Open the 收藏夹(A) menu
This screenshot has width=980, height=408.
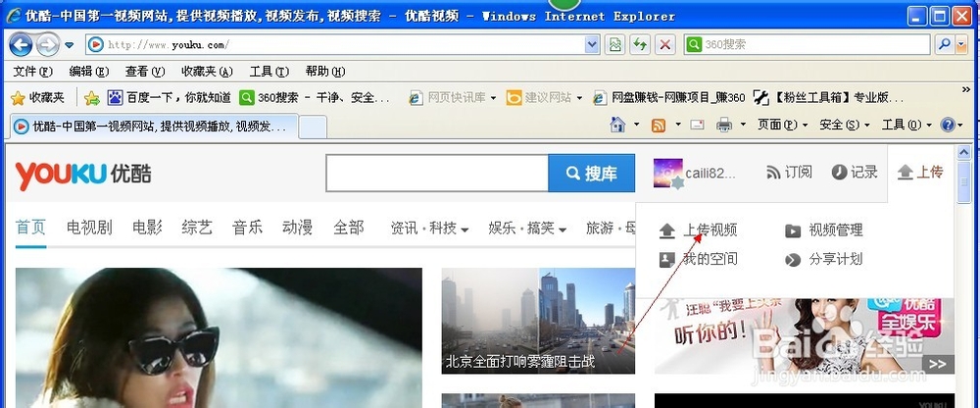click(x=207, y=72)
